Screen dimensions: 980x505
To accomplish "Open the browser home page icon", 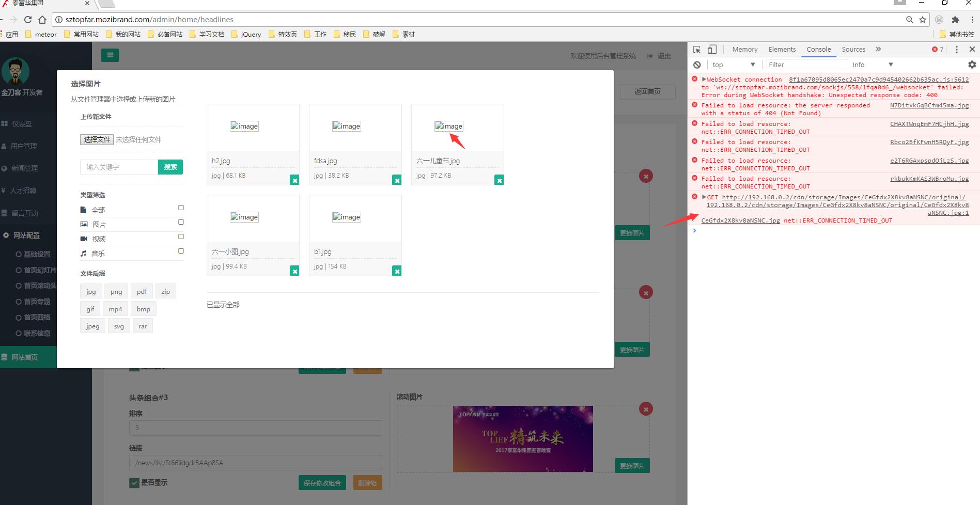I will click(43, 20).
